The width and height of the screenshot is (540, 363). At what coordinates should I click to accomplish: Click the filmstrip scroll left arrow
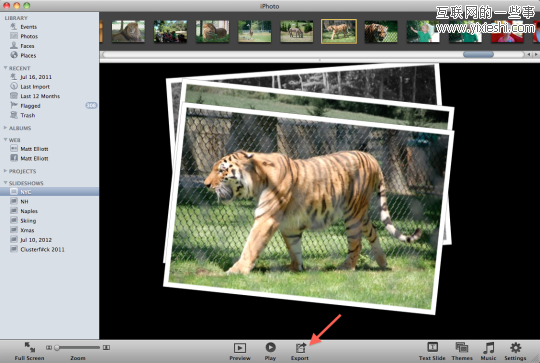(x=529, y=54)
